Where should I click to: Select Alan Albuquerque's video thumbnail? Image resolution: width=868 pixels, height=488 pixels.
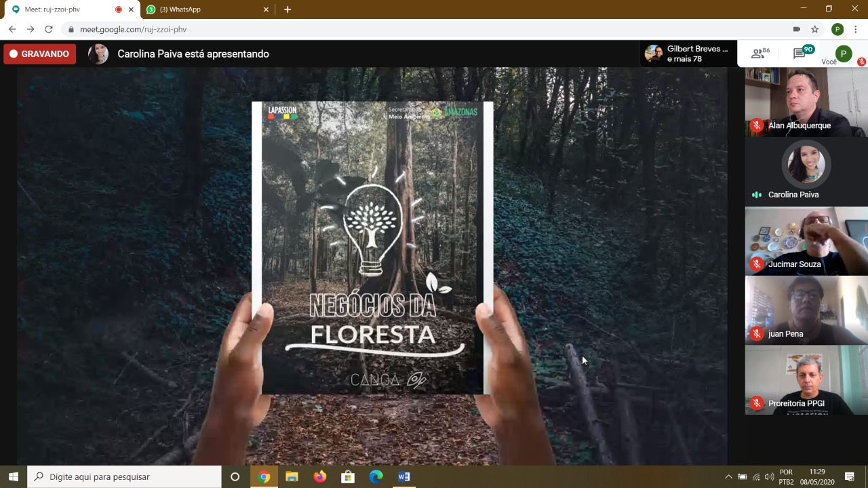[806, 102]
